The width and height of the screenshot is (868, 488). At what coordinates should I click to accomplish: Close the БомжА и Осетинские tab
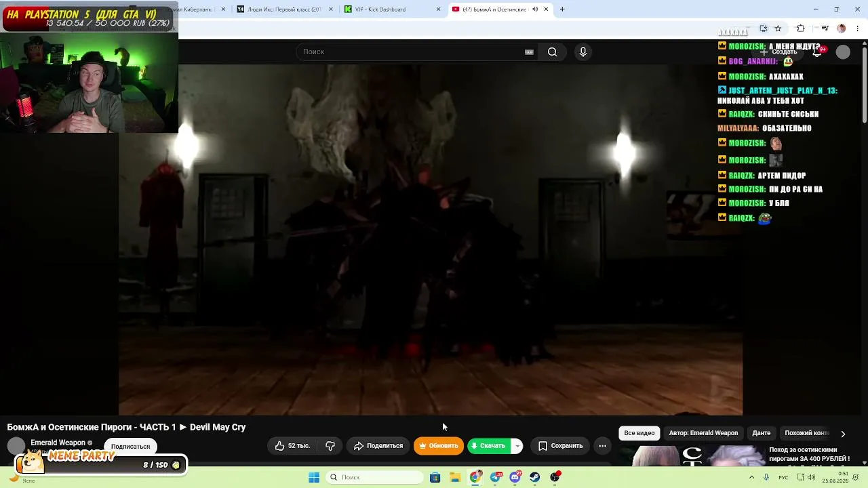[546, 9]
